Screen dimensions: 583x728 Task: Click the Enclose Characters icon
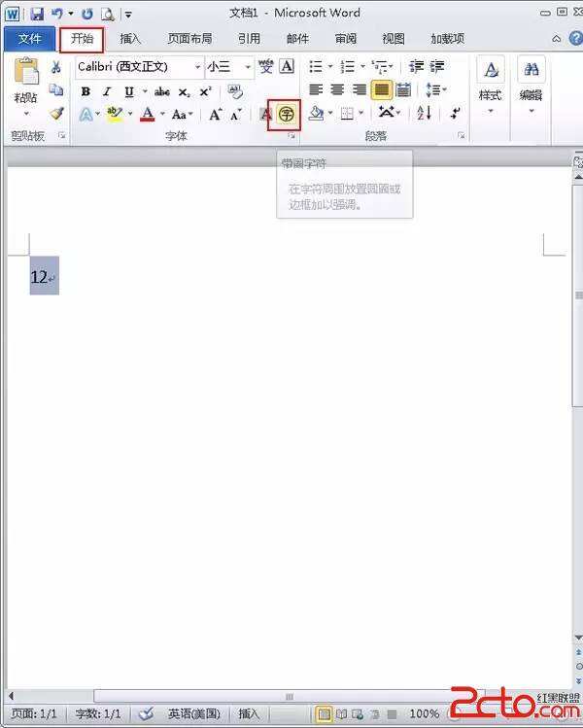click(x=287, y=114)
